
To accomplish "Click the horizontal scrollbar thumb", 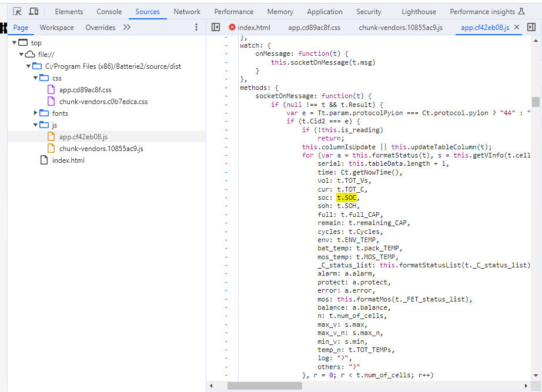I will [265, 386].
